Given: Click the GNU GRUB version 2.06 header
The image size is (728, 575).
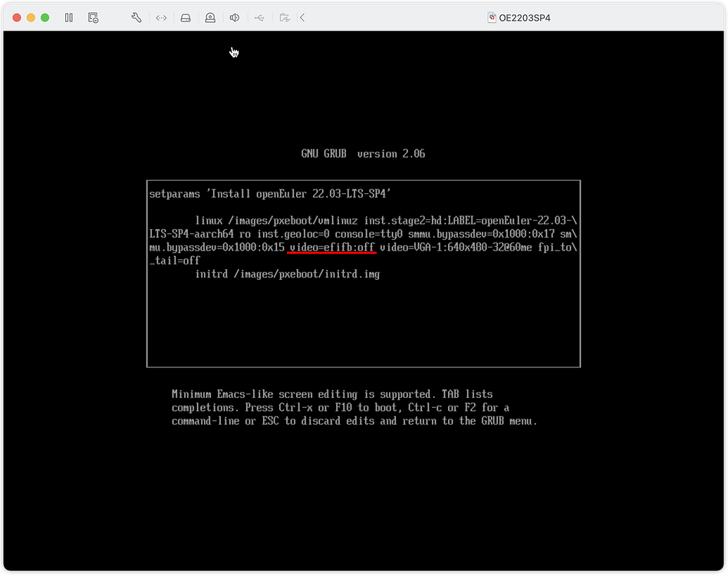Looking at the screenshot, I should pos(363,153).
